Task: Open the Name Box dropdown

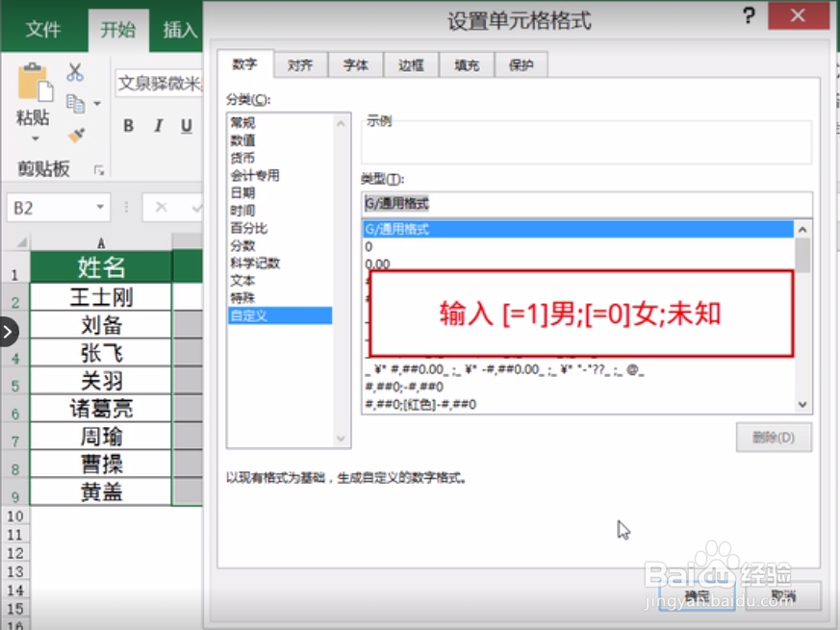Action: (x=99, y=206)
